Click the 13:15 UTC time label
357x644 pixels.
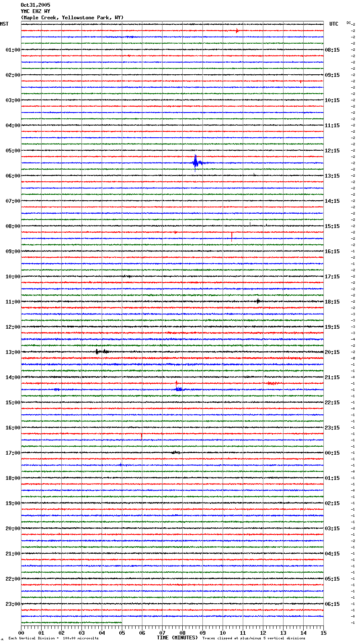point(332,176)
